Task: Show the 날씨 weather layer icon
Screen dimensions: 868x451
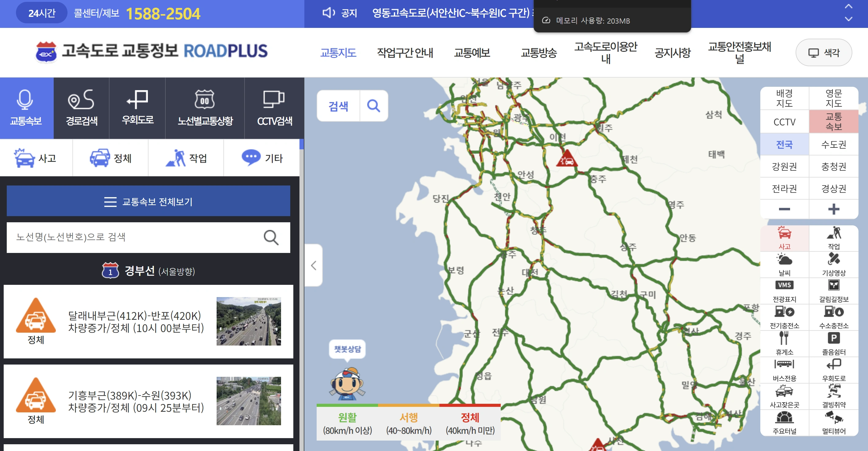Action: [x=784, y=264]
